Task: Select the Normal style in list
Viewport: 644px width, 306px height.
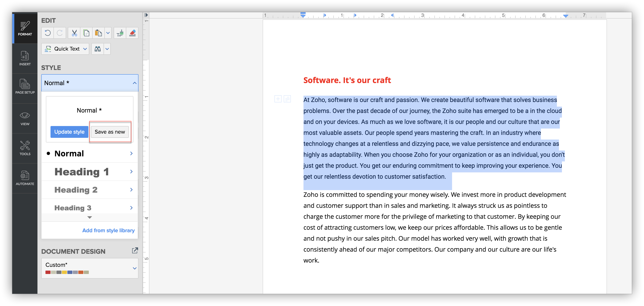Action: (69, 153)
